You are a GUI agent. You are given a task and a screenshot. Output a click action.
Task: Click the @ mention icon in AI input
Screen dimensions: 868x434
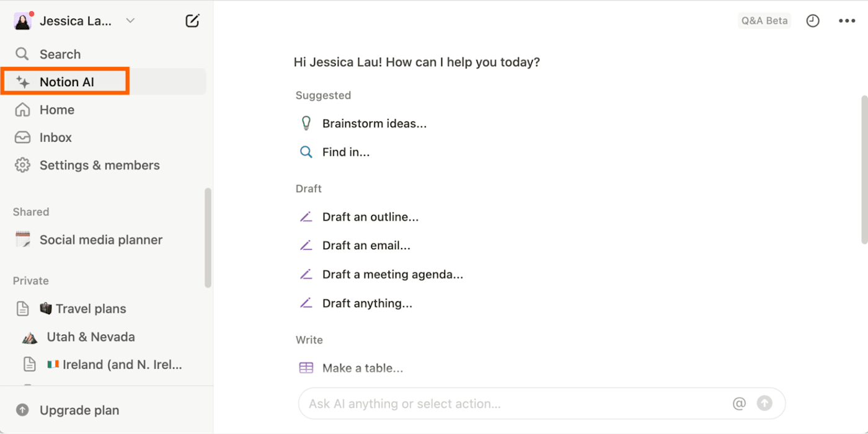tap(739, 403)
